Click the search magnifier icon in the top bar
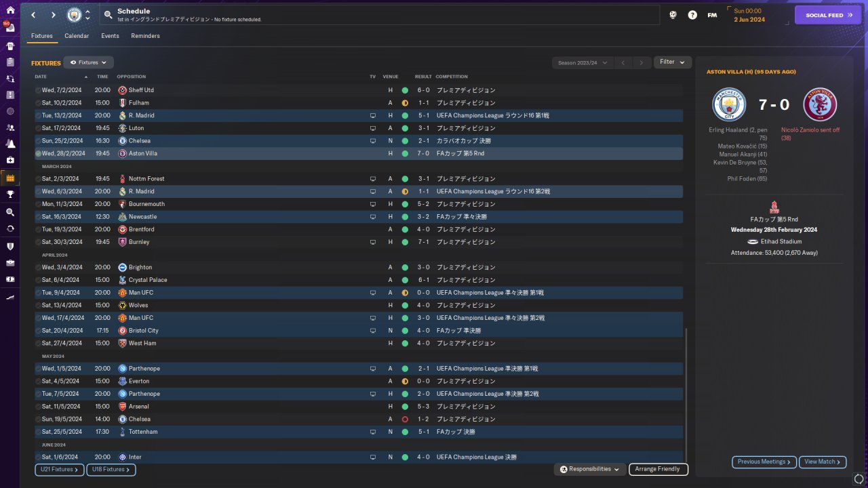The image size is (868, 488). pos(108,14)
